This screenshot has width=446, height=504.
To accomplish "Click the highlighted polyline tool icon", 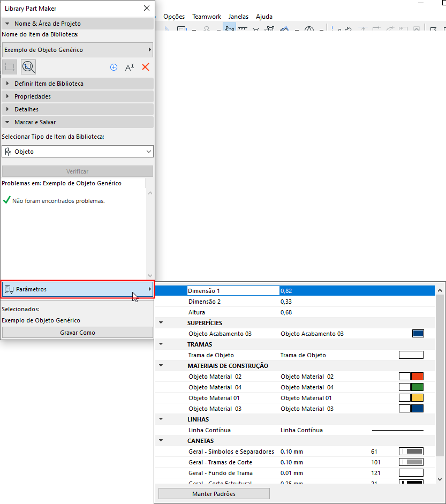I will [229, 29].
